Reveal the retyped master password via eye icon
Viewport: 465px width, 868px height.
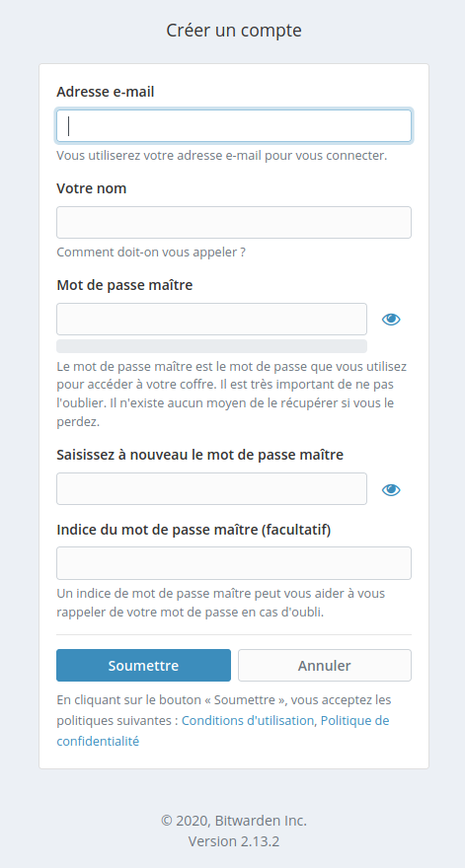[x=391, y=489]
